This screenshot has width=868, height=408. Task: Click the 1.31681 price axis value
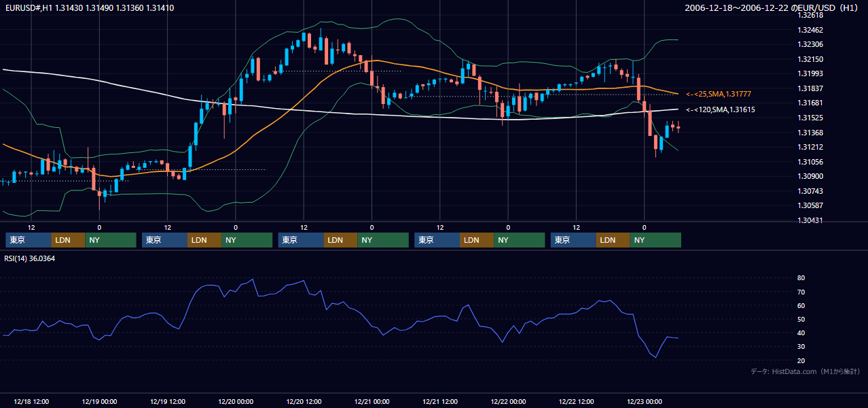[810, 103]
